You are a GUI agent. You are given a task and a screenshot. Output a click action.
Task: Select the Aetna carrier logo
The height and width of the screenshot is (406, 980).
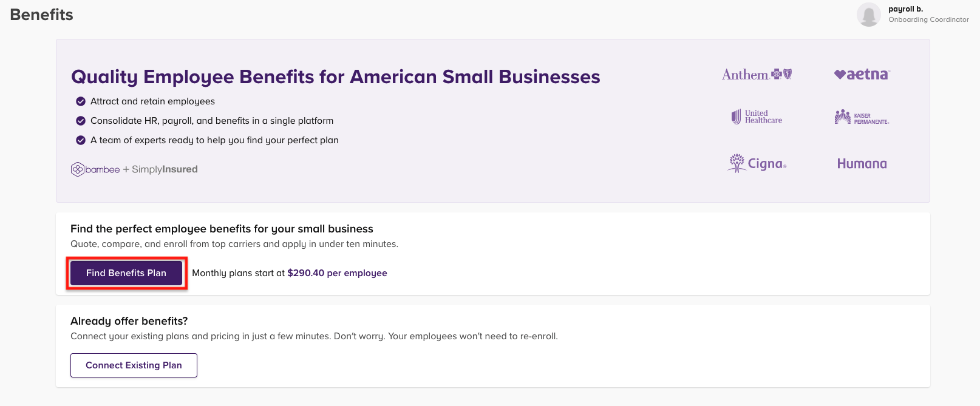(861, 74)
